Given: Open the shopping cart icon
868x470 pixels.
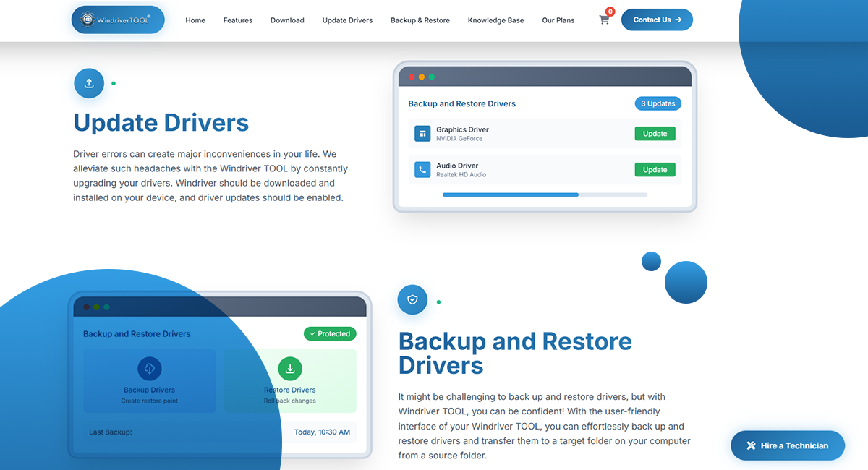Looking at the screenshot, I should click(x=605, y=20).
